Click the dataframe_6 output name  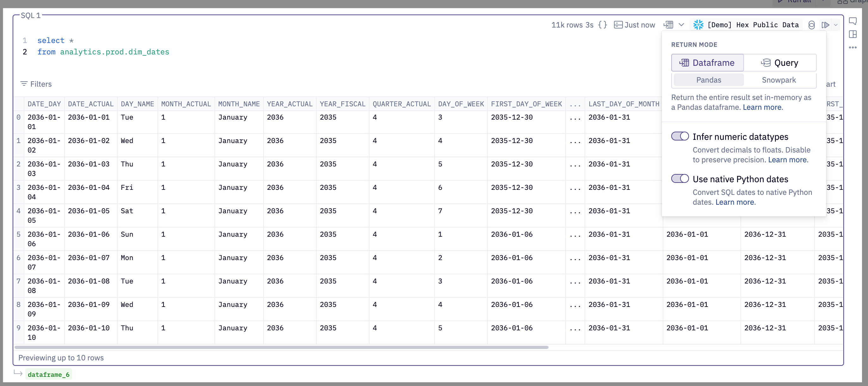(x=48, y=374)
